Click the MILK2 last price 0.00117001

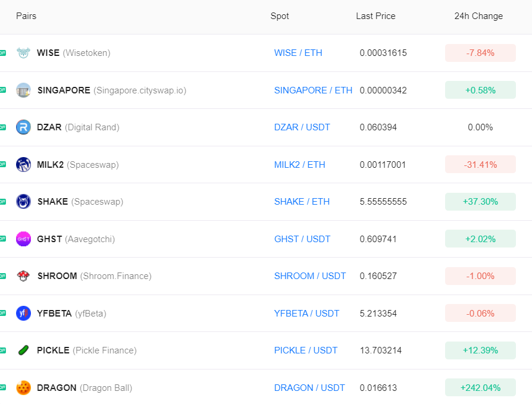[x=383, y=165]
